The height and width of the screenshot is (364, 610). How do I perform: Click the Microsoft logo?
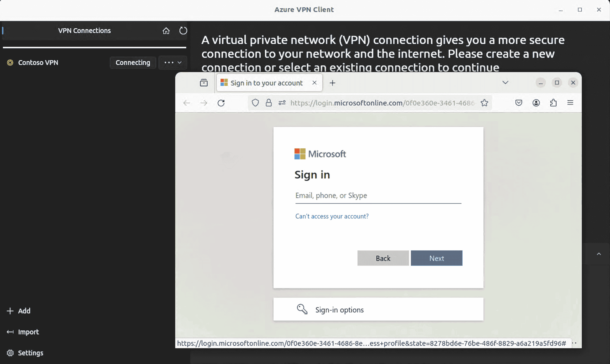click(x=320, y=154)
